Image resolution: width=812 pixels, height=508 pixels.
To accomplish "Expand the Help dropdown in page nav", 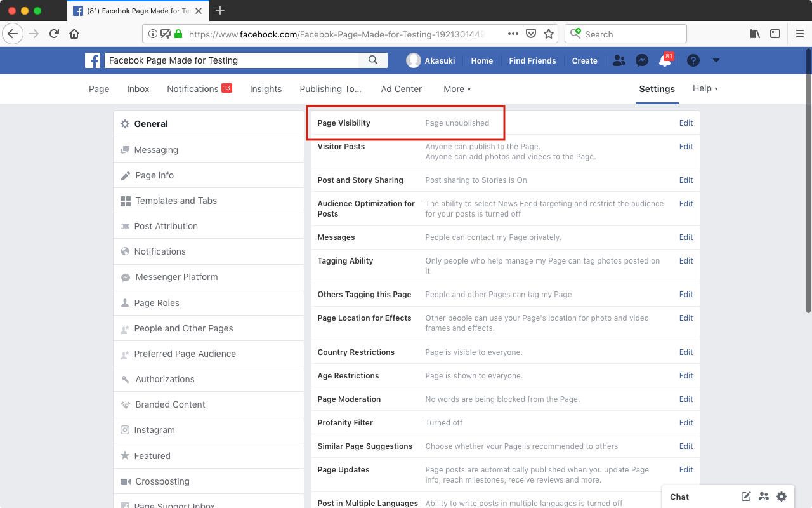I will click(x=705, y=88).
